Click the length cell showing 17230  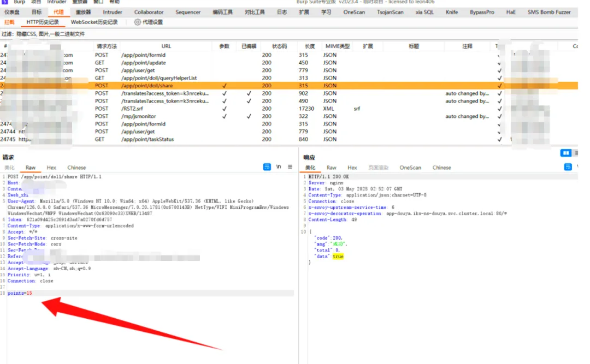click(x=306, y=109)
